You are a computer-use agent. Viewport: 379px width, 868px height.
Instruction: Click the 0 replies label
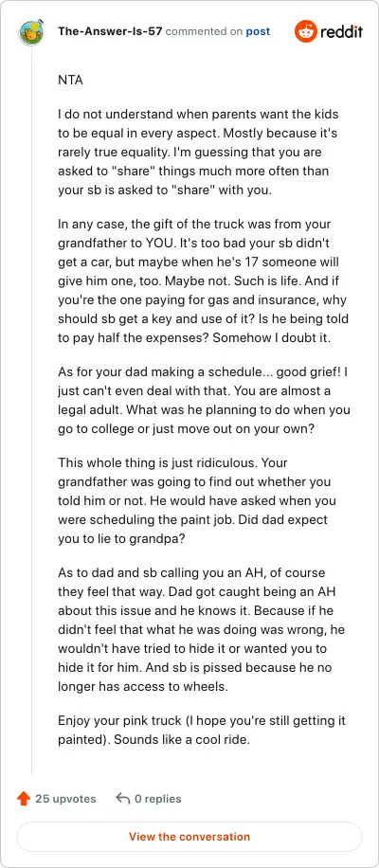[x=158, y=799]
